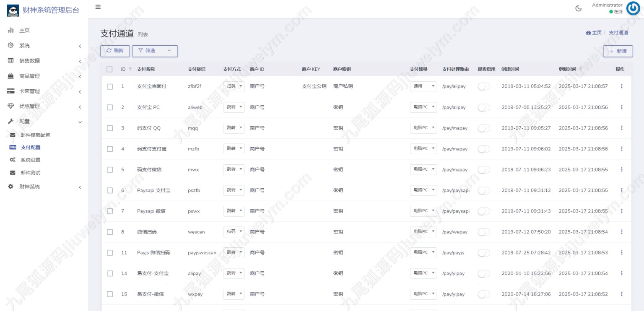This screenshot has width=644, height=311.
Task: Enable the 支付宝 PC payment channel switch
Action: click(x=484, y=107)
